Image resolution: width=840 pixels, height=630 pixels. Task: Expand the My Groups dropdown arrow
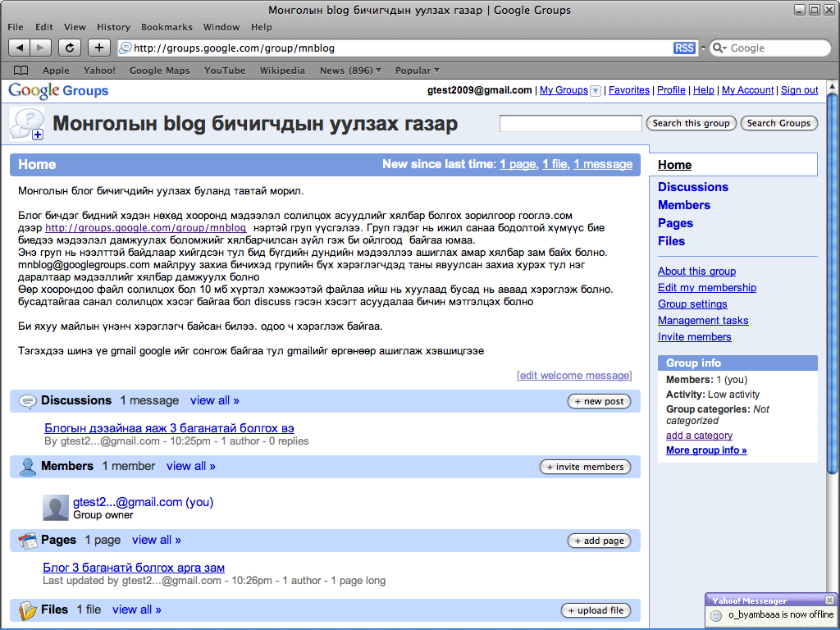coord(596,91)
